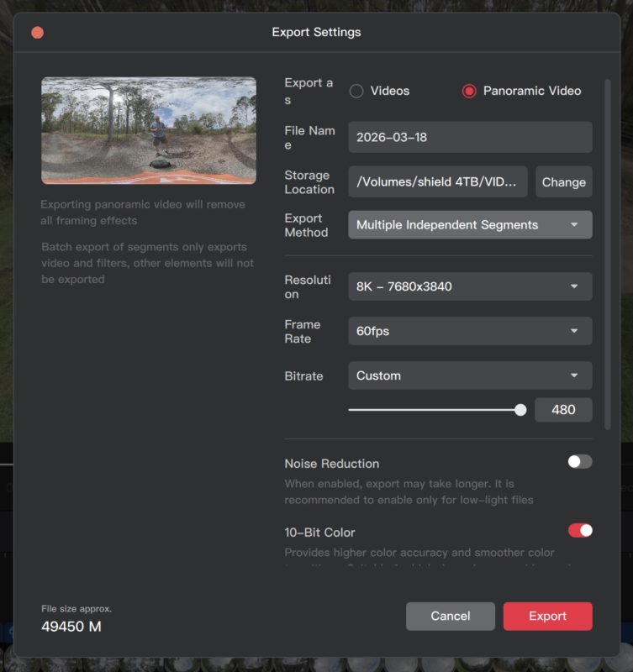633x672 pixels.
Task: Open the Frame Rate dropdown showing 60fps
Action: tap(470, 331)
